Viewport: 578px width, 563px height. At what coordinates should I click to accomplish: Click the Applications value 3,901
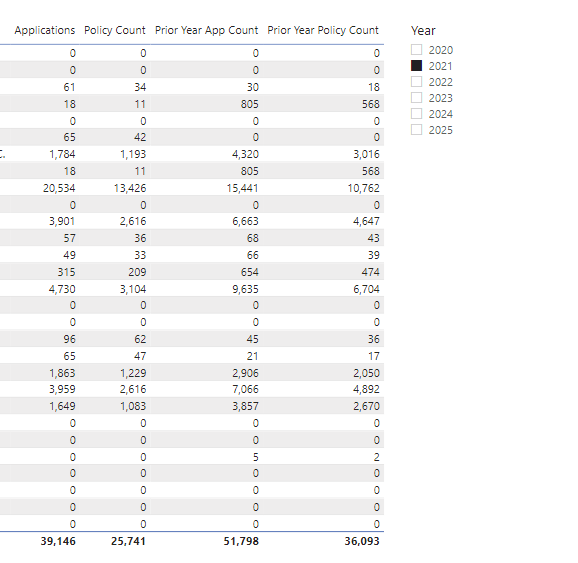[x=62, y=221]
